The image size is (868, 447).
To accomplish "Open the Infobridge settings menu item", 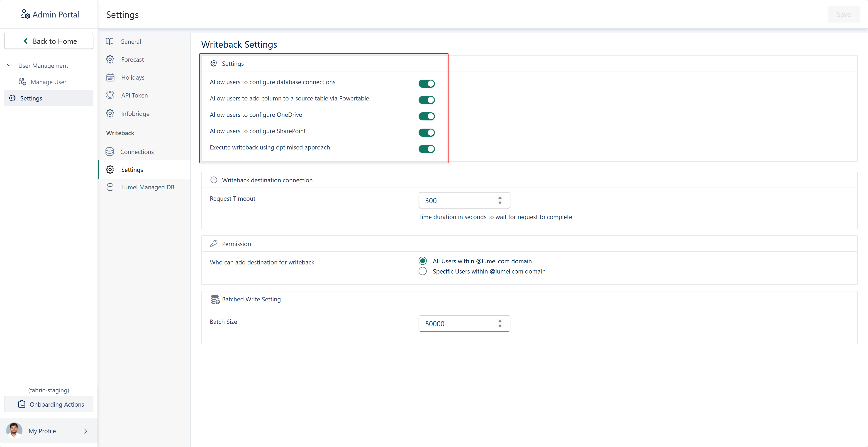I will pos(135,114).
